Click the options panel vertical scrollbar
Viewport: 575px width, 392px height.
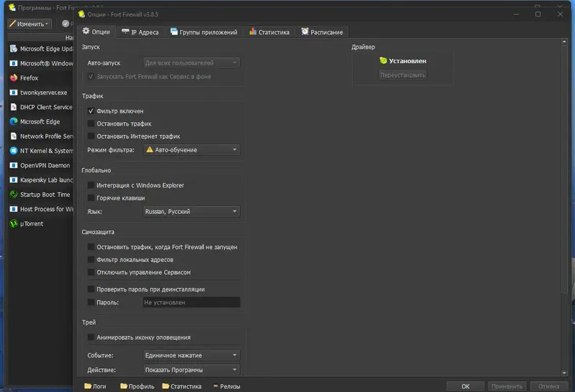click(564, 169)
